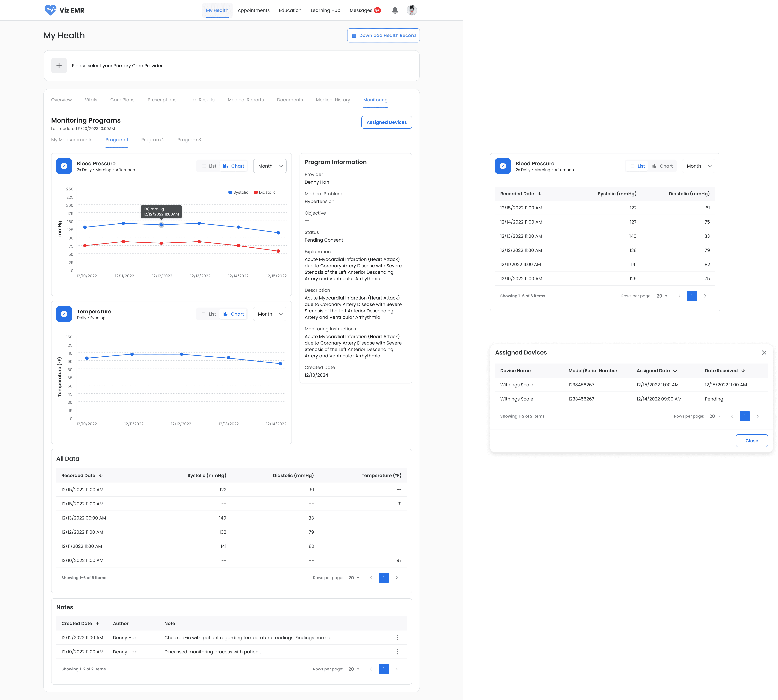The height and width of the screenshot is (700, 778).
Task: Open Month dropdown in Blood Pressure chart card
Action: tap(270, 166)
